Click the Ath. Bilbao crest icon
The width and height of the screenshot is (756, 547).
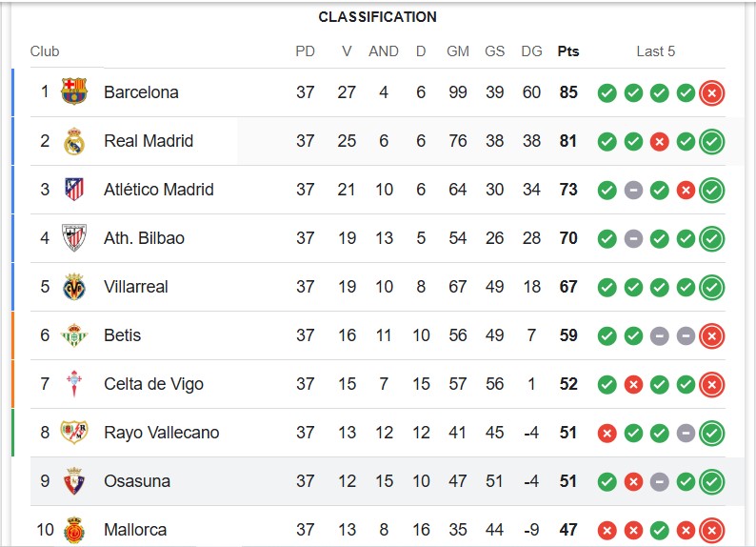73,238
